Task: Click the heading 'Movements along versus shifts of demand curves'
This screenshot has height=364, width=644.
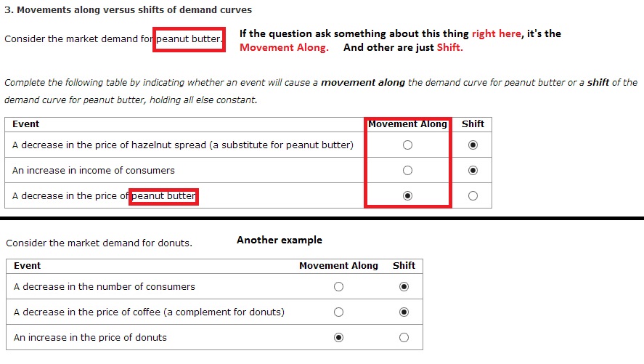Action: click(x=134, y=10)
